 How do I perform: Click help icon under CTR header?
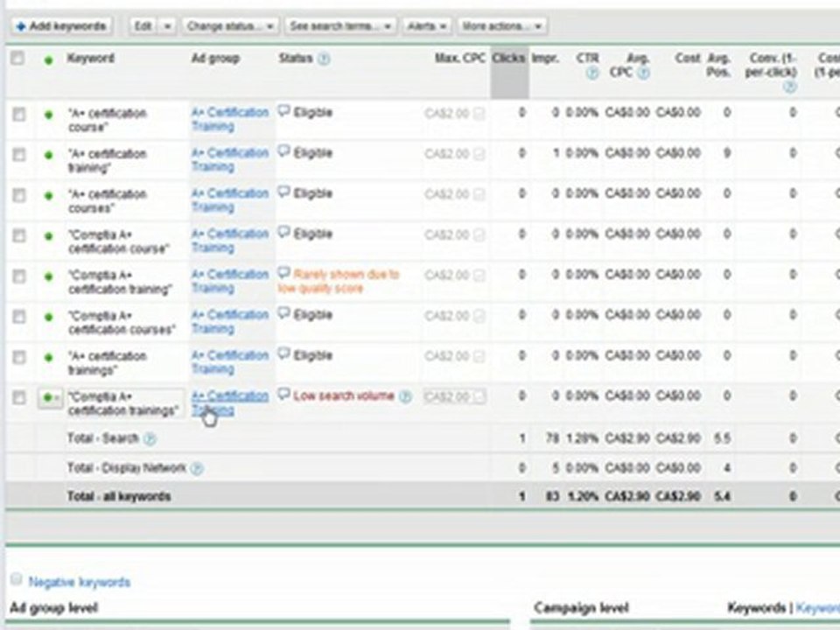(x=592, y=73)
